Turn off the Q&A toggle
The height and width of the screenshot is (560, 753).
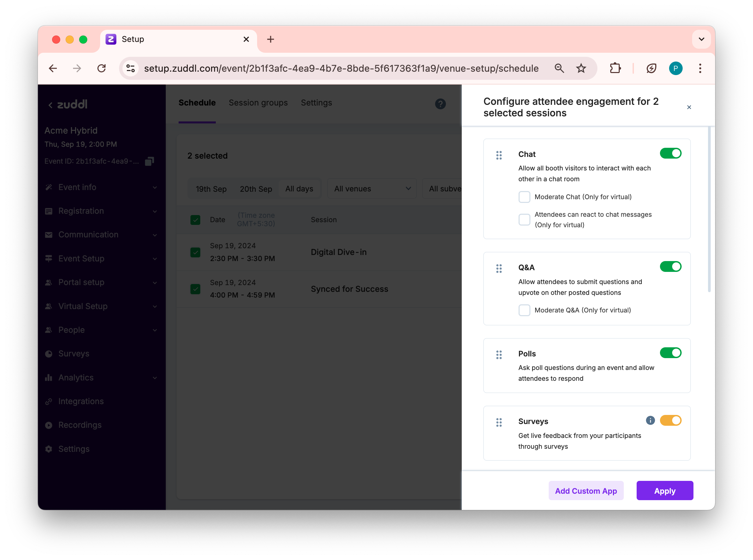[670, 267]
